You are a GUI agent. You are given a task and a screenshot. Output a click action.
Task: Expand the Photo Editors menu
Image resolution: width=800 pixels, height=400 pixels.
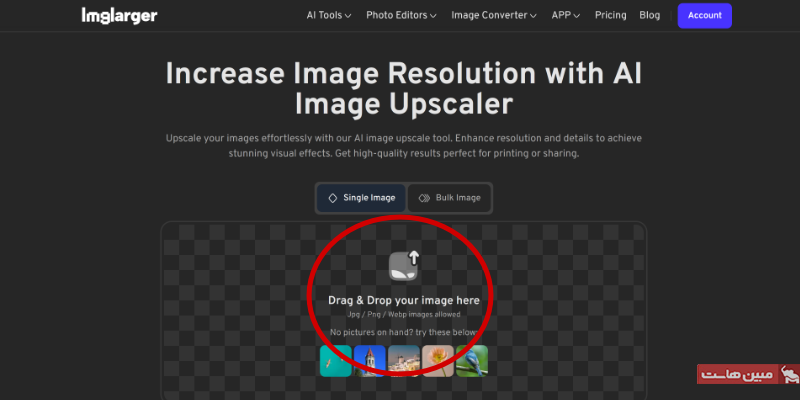click(x=401, y=15)
